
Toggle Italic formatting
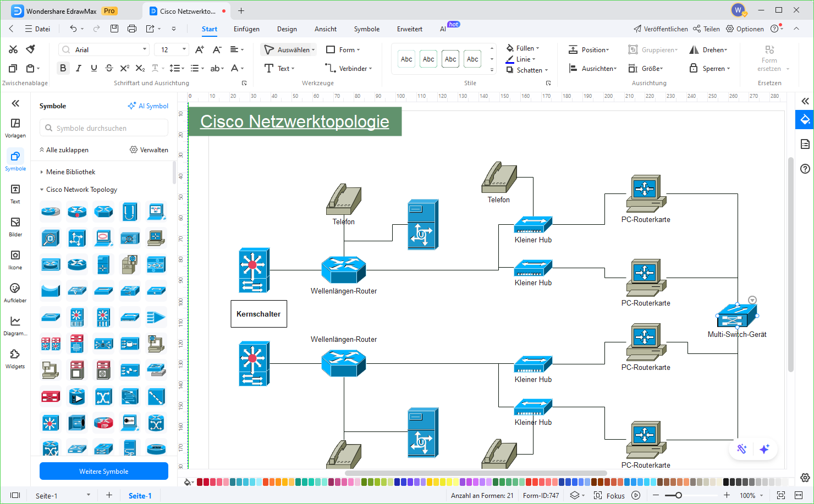(x=79, y=68)
